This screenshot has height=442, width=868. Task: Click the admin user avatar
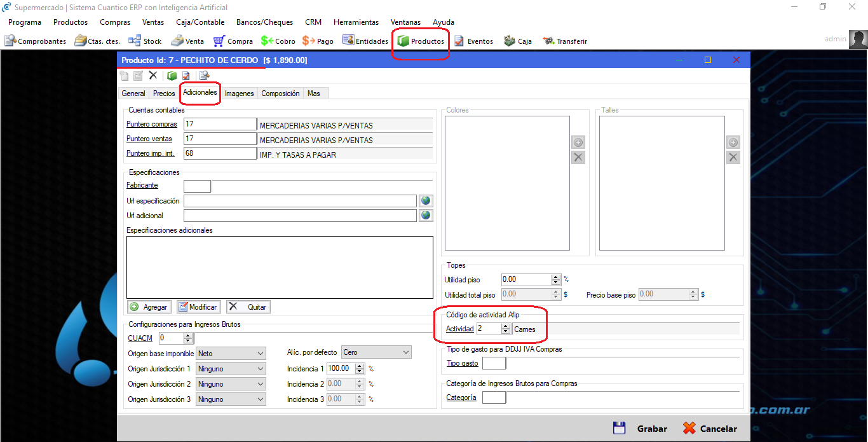(x=858, y=39)
